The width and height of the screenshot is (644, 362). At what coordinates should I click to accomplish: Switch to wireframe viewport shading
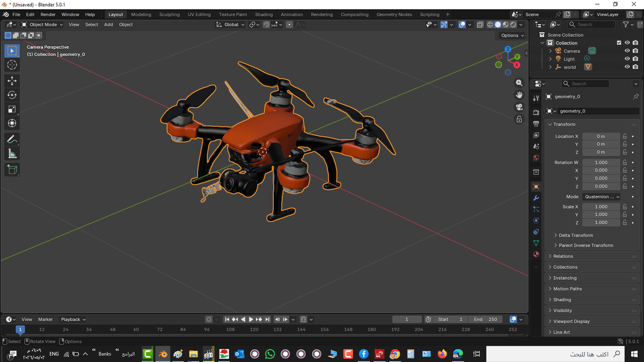(x=490, y=24)
